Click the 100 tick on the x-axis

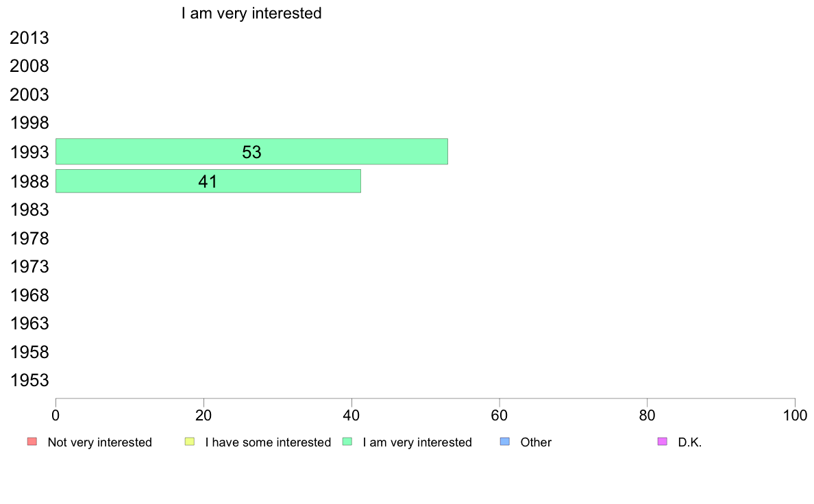[x=795, y=415]
